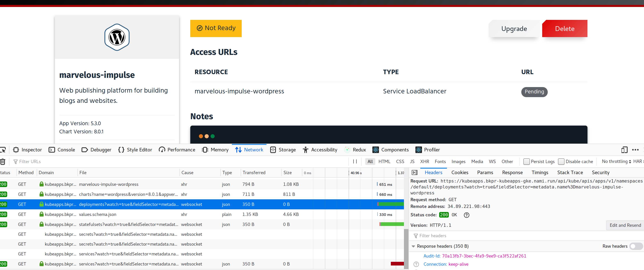Select the element picker tool
The width and height of the screenshot is (644, 270).
3,150
